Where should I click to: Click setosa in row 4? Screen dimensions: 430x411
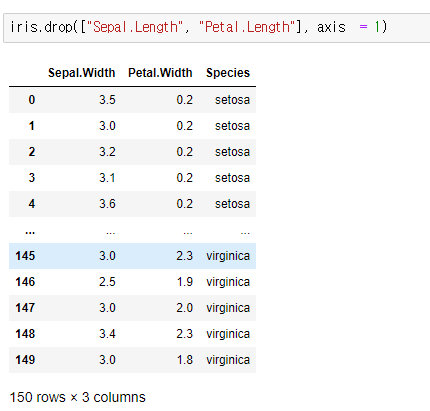point(232,204)
